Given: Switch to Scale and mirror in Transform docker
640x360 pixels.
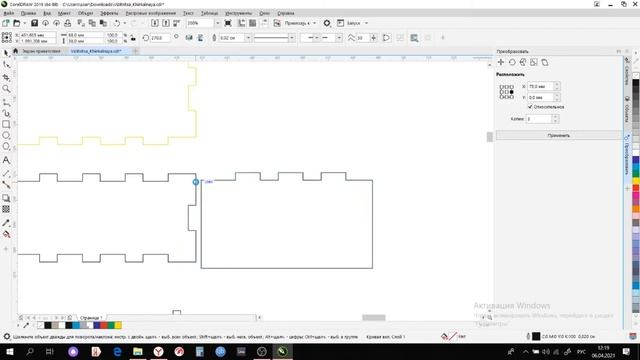Looking at the screenshot, I should 523,62.
